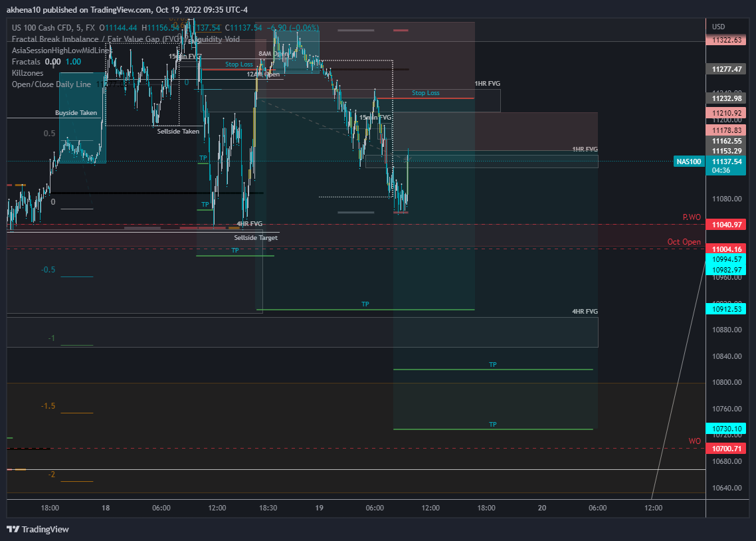756x541 pixels.
Task: Open the Killzones indicator label
Action: click(27, 73)
